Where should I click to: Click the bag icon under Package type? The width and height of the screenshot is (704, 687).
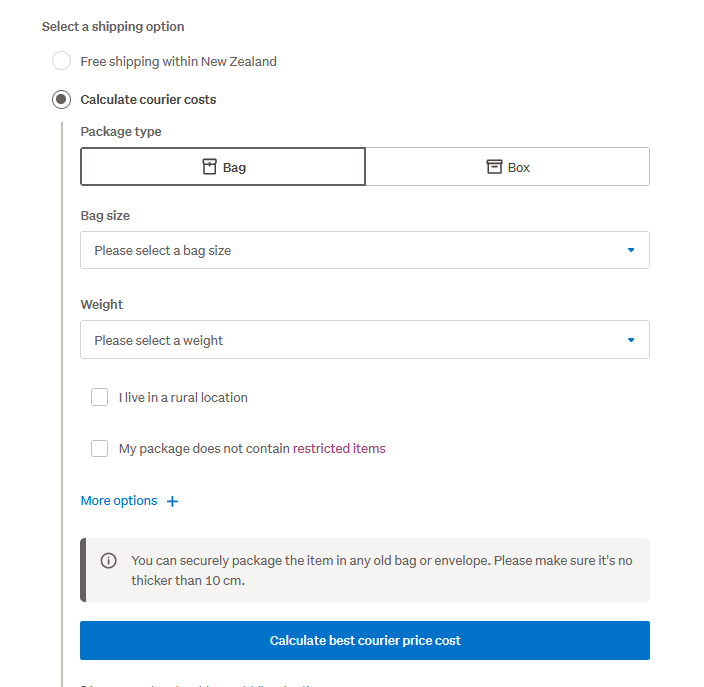click(209, 167)
